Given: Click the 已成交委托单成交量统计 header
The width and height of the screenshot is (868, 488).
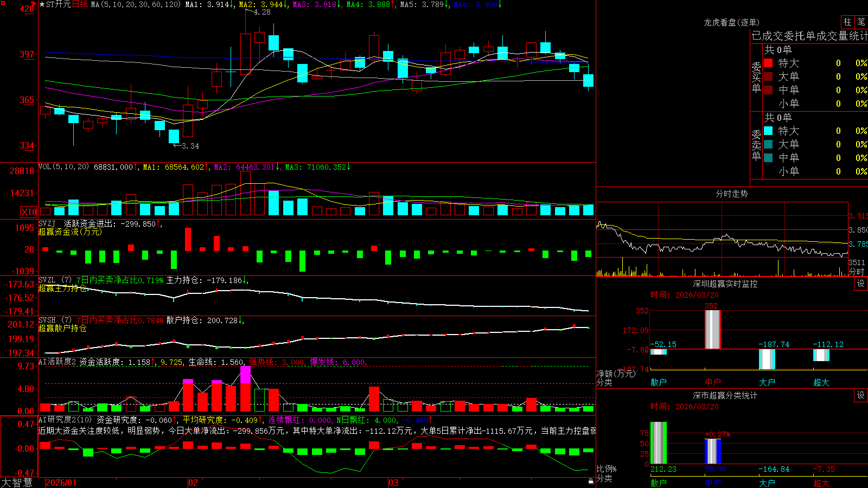Looking at the screenshot, I should click(809, 36).
